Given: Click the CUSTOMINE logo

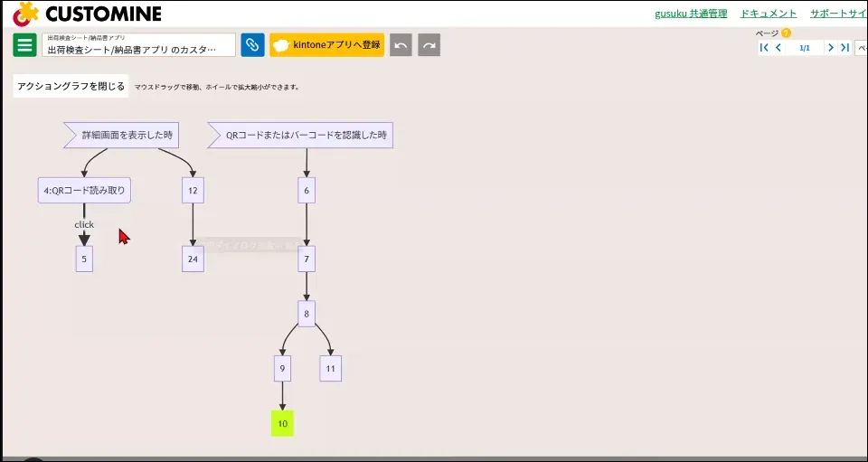Looking at the screenshot, I should pyautogui.click(x=87, y=14).
